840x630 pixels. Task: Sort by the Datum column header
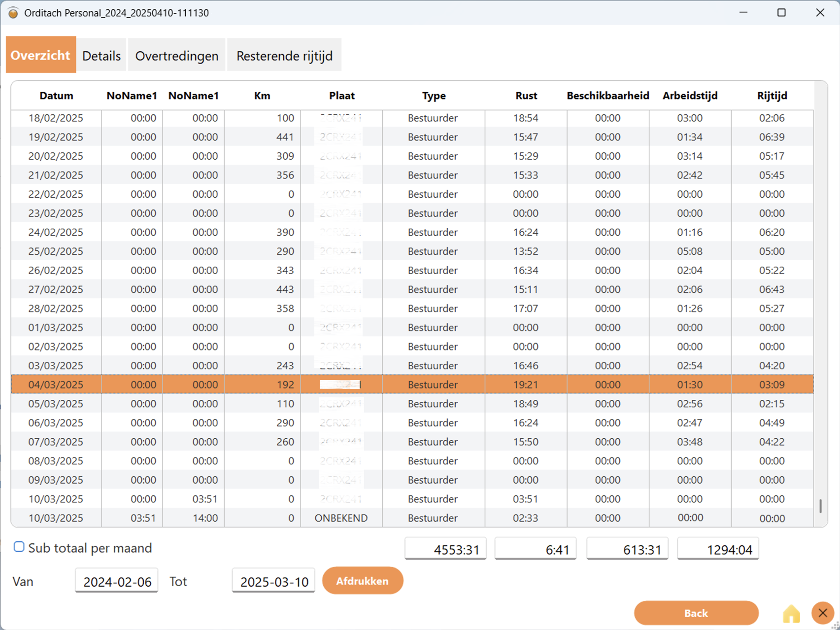[x=56, y=96]
